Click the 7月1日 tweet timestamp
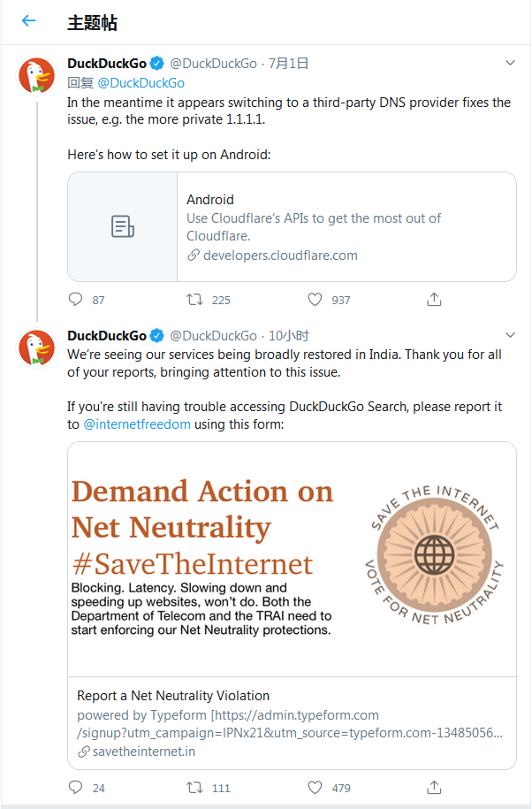This screenshot has height=809, width=532. pos(289,64)
